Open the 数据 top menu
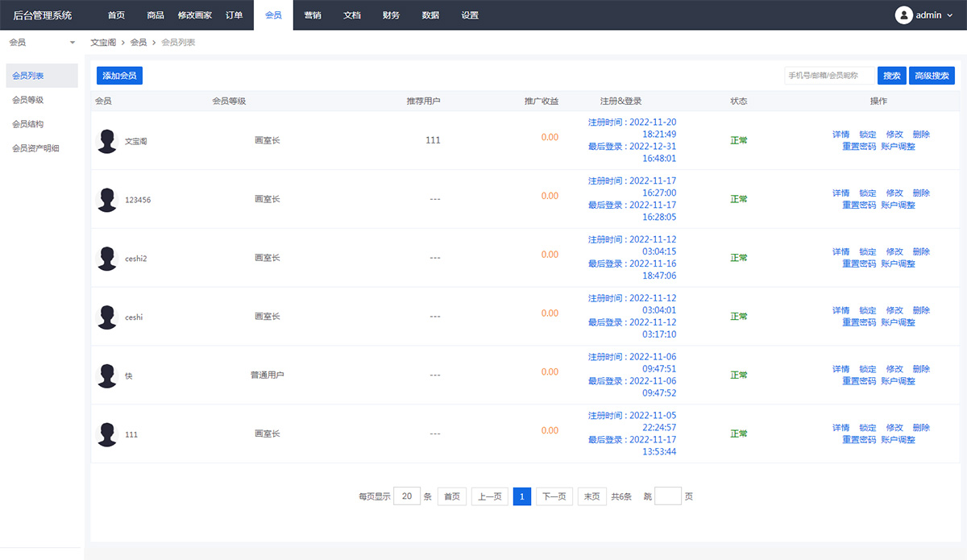967x560 pixels. coord(430,15)
